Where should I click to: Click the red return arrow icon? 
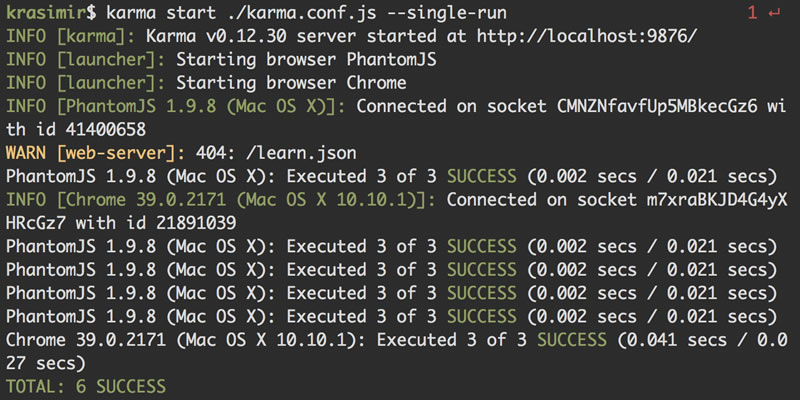point(774,13)
